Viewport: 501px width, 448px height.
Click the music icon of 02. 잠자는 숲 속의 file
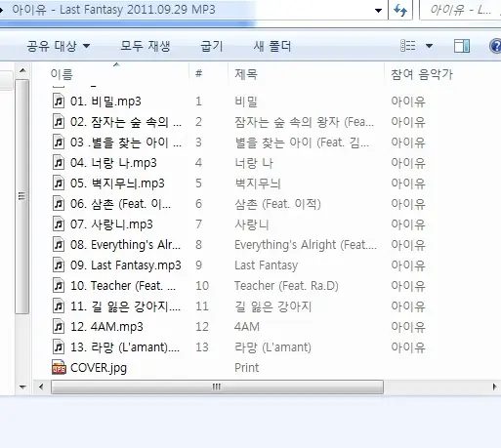point(59,121)
